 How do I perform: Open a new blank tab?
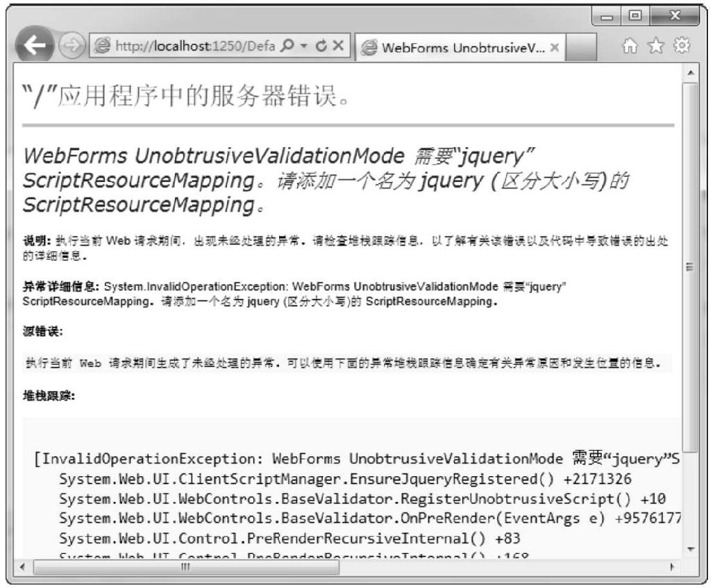[x=580, y=47]
